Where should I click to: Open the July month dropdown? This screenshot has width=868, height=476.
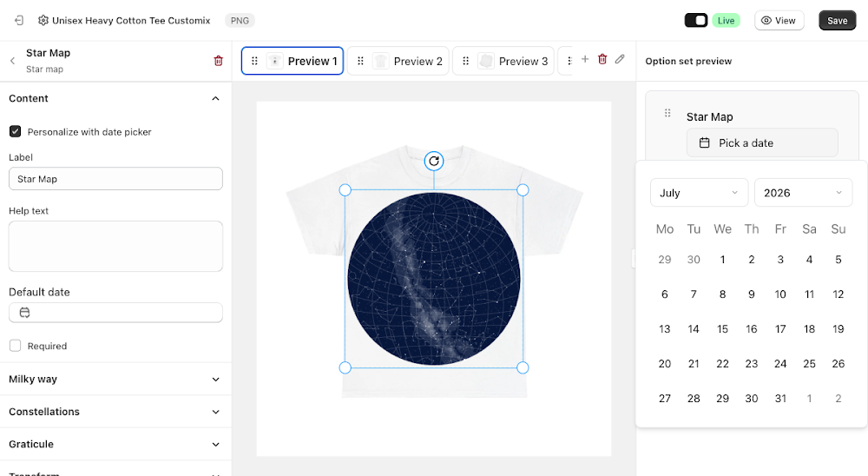point(699,193)
